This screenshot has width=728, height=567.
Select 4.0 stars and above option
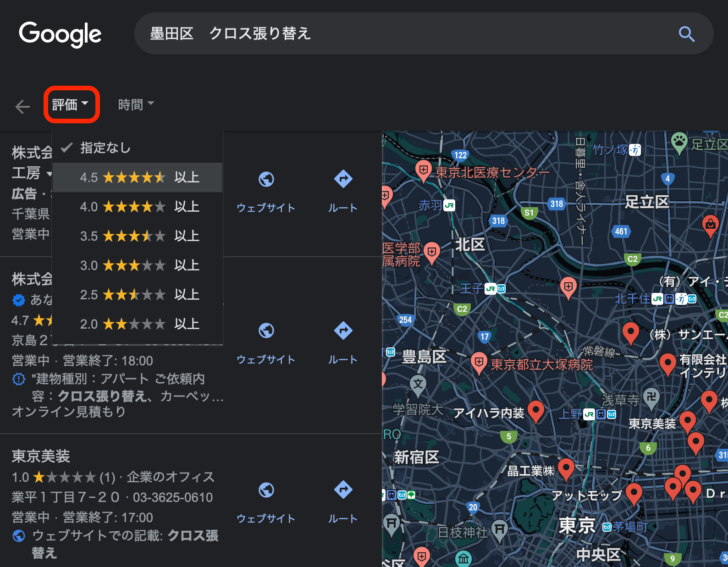(138, 207)
